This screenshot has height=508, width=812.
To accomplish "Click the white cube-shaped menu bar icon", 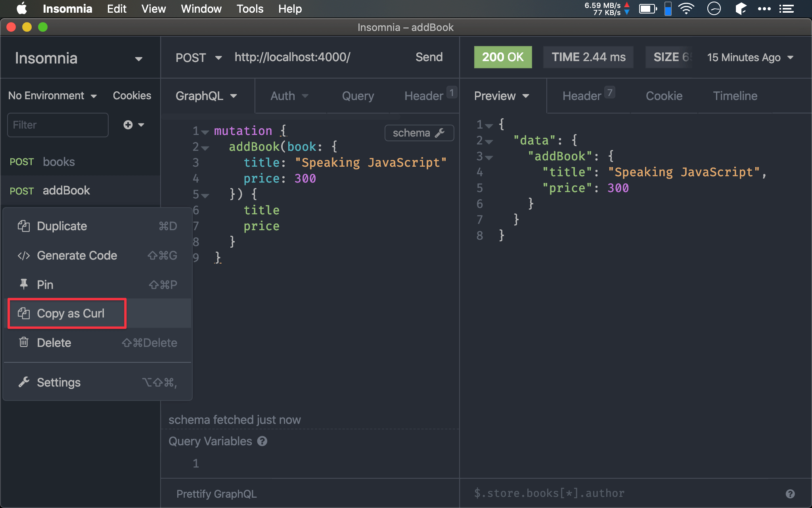I will point(741,8).
